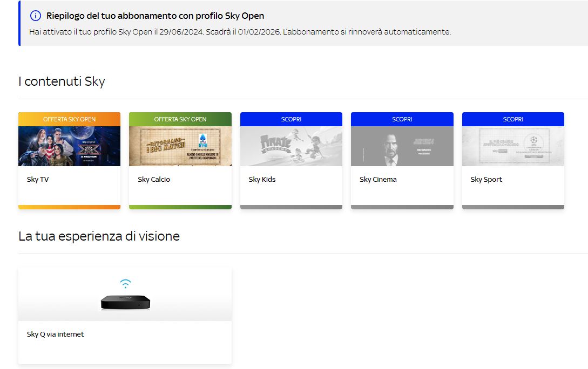The height and width of the screenshot is (369, 588).
Task: Open the Sky Cinema film thumbnail
Action: (x=402, y=146)
